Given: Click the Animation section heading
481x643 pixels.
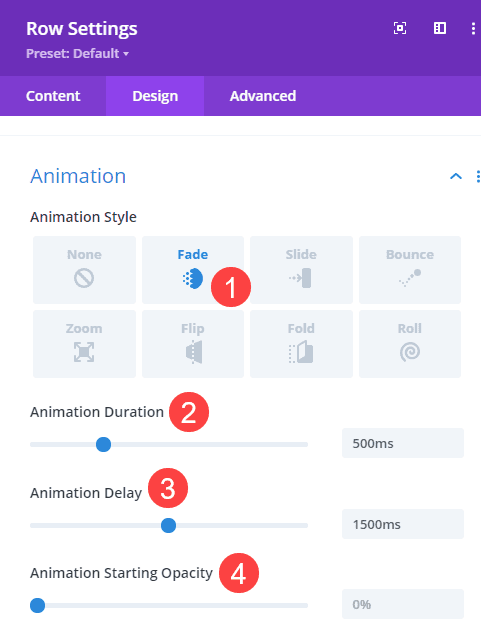Looking at the screenshot, I should (78, 176).
